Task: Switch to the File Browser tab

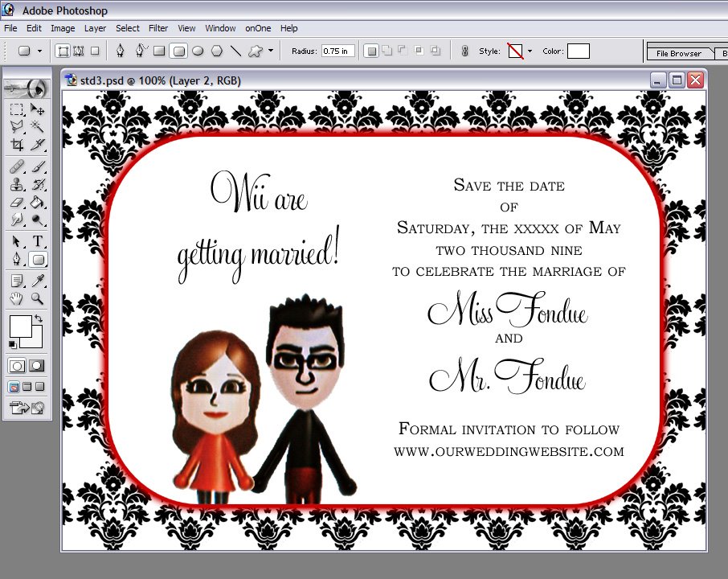Action: [679, 53]
